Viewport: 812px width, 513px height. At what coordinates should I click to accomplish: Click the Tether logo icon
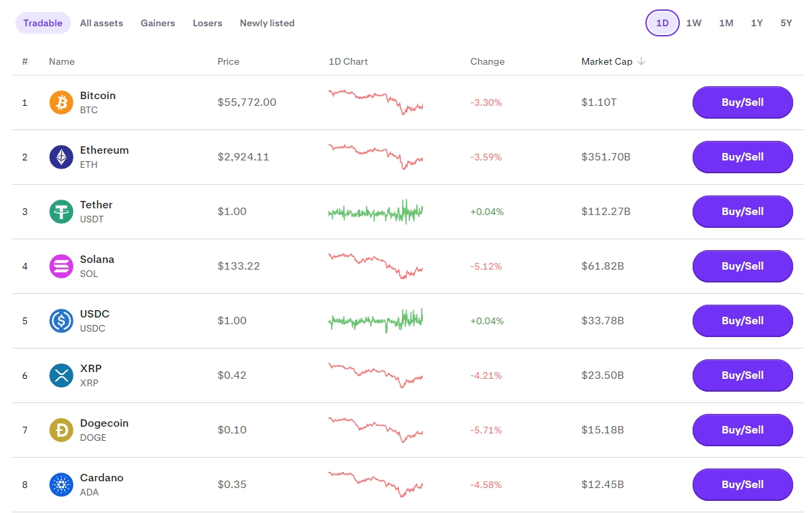61,212
